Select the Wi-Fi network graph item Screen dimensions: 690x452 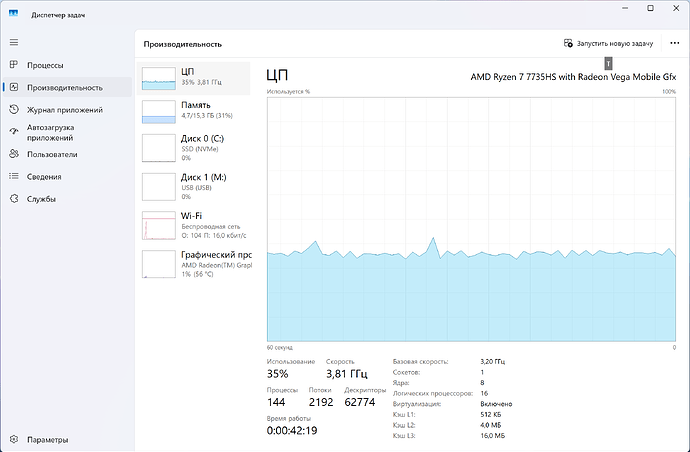(x=159, y=224)
